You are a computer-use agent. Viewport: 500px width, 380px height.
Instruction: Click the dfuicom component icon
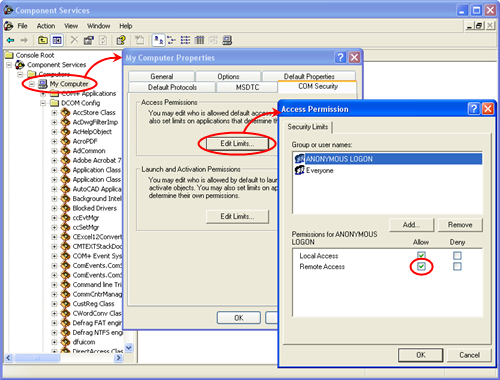click(x=65, y=342)
